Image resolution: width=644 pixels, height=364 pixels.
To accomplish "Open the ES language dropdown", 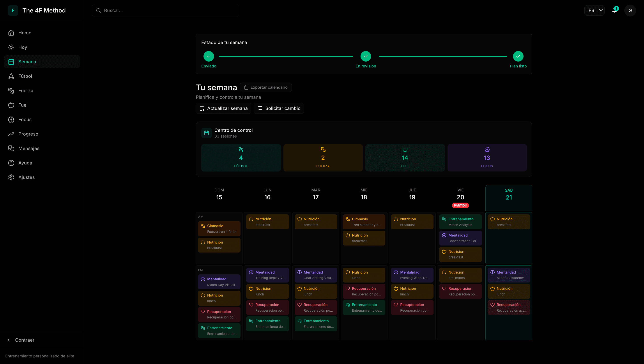I will (x=594, y=11).
